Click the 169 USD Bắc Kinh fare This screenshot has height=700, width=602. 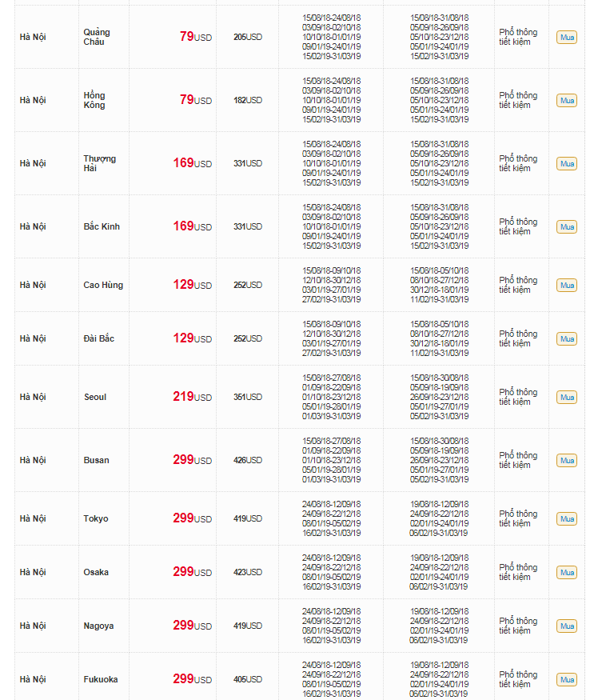192,226
